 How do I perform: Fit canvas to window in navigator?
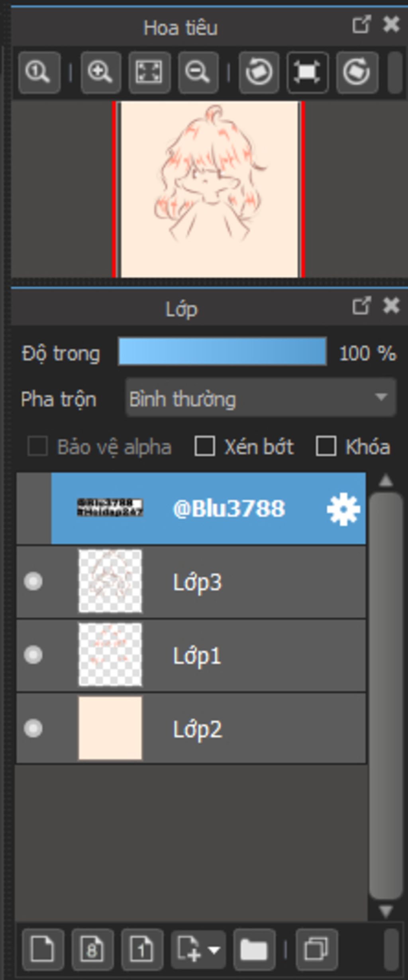click(x=149, y=73)
